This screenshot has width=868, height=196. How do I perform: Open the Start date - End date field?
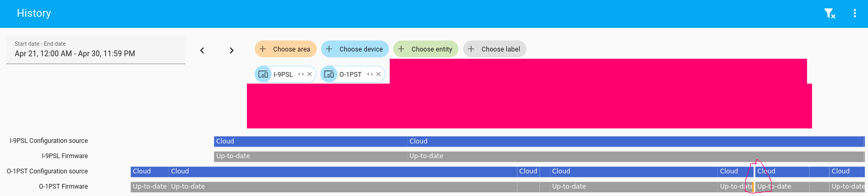96,50
